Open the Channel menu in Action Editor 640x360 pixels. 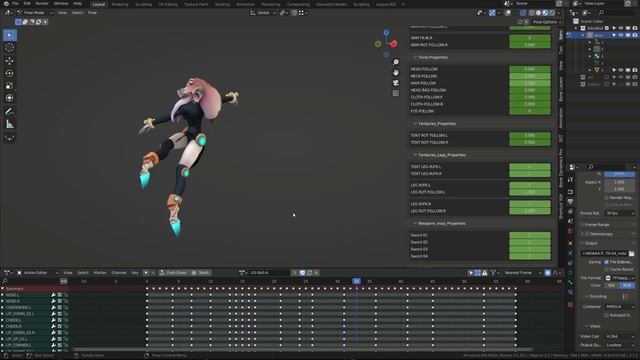pos(119,273)
